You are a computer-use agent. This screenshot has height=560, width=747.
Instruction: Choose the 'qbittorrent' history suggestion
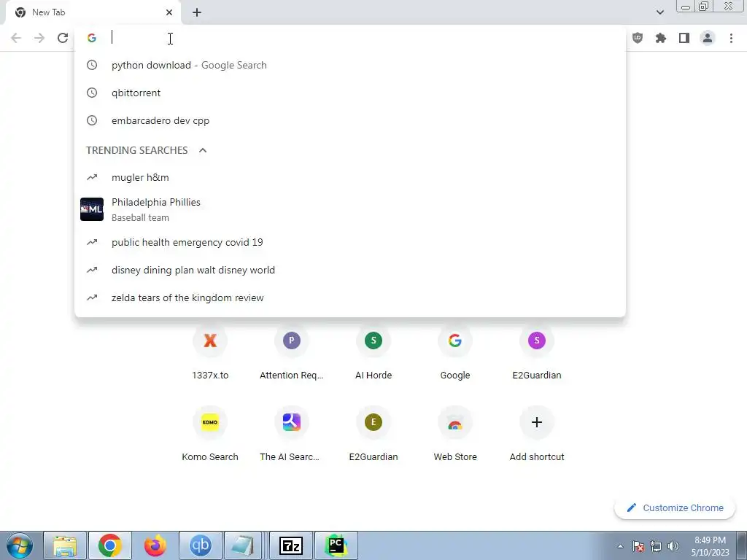click(350, 93)
